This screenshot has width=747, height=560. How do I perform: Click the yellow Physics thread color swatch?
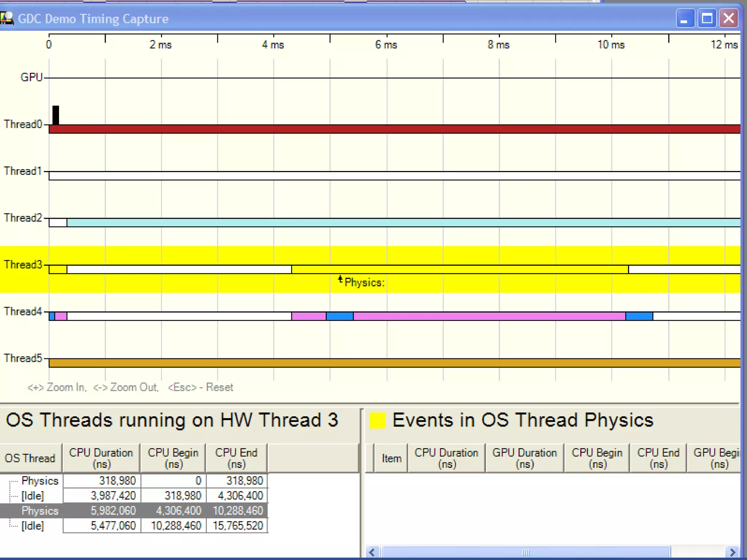pos(378,420)
